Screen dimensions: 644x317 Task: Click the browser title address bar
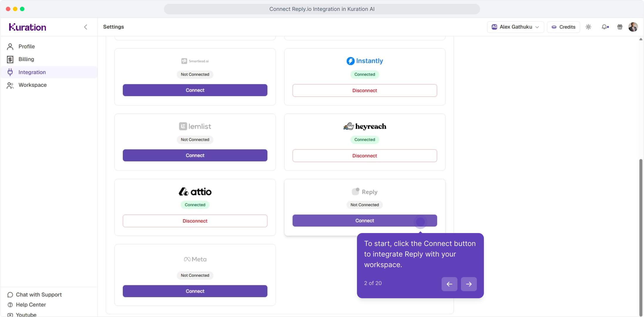322,9
